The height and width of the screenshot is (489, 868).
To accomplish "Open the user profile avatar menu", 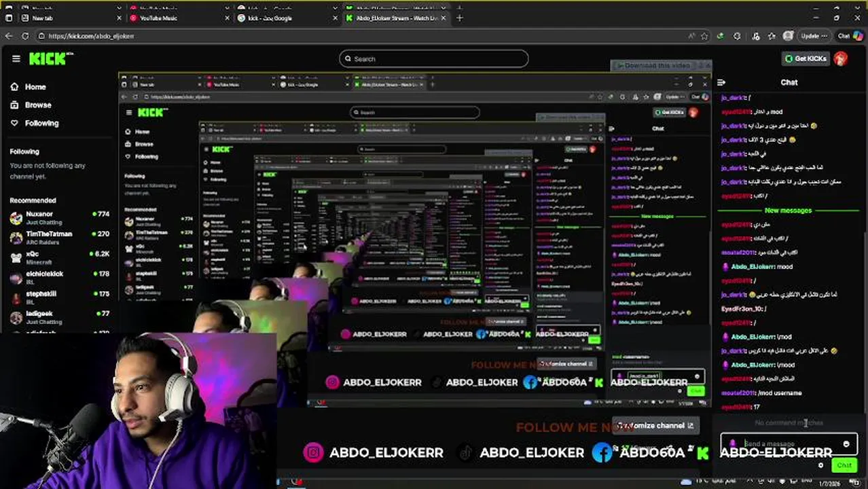I will pyautogui.click(x=841, y=58).
